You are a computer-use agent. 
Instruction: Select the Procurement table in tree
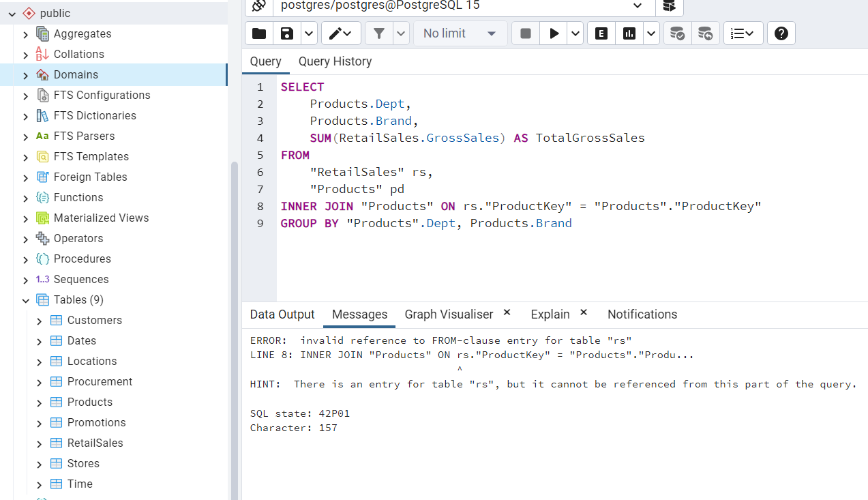(x=100, y=381)
